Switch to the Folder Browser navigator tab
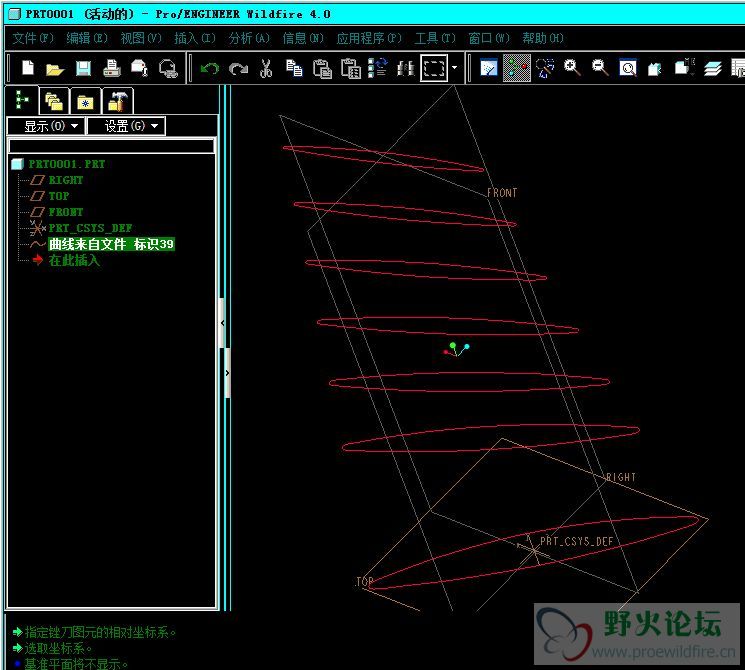This screenshot has height=670, width=745. 54,101
